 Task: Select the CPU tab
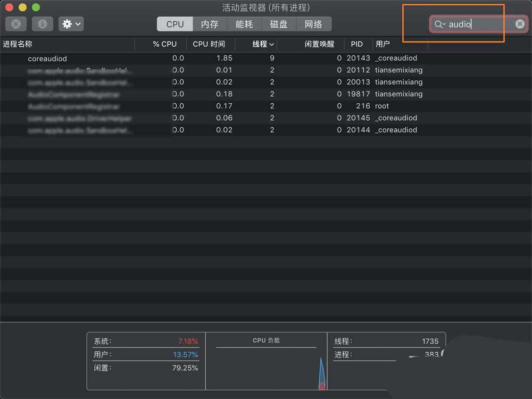click(174, 23)
